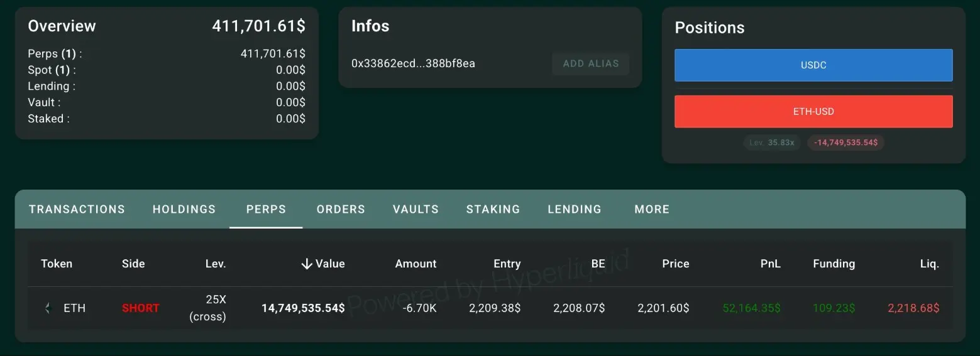
Task: Switch to the TRANSACTIONS tab
Action: (77, 209)
